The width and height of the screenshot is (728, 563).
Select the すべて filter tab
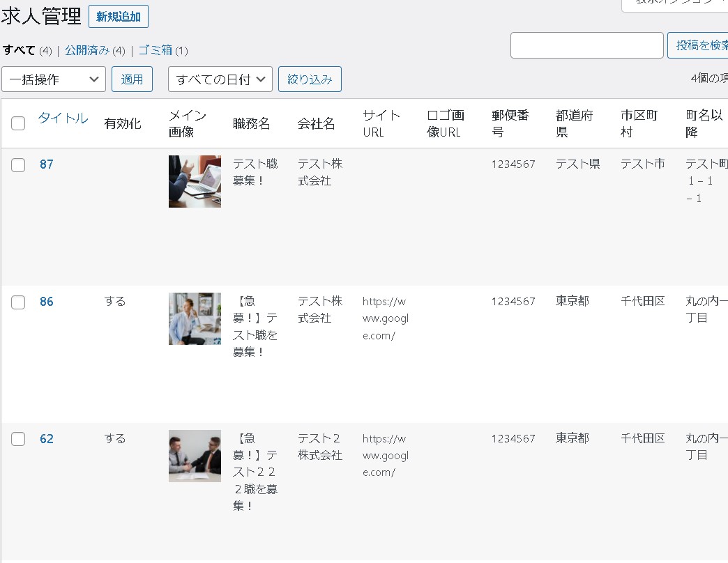click(x=19, y=50)
